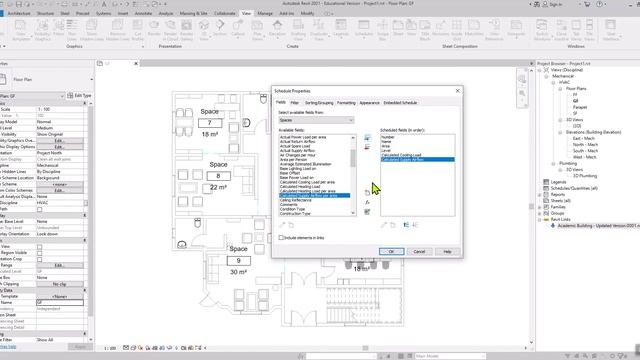The image size is (640, 360).
Task: Click the Edit Type button in Properties
Action: tap(80, 96)
